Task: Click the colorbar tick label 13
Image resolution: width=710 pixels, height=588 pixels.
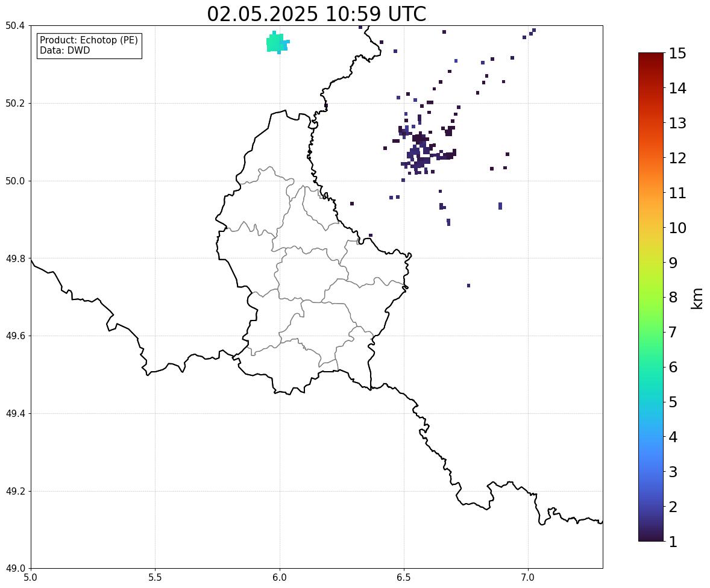Action: (677, 123)
